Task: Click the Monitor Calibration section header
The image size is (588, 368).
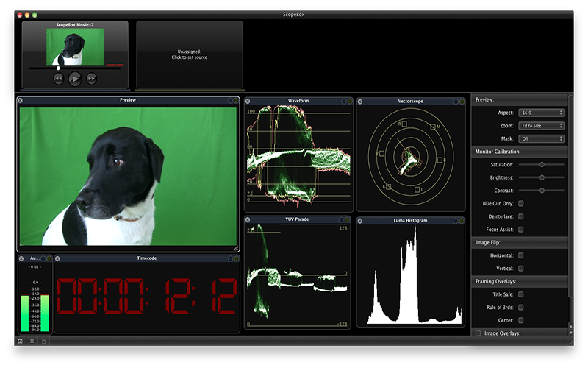Action: coord(520,152)
